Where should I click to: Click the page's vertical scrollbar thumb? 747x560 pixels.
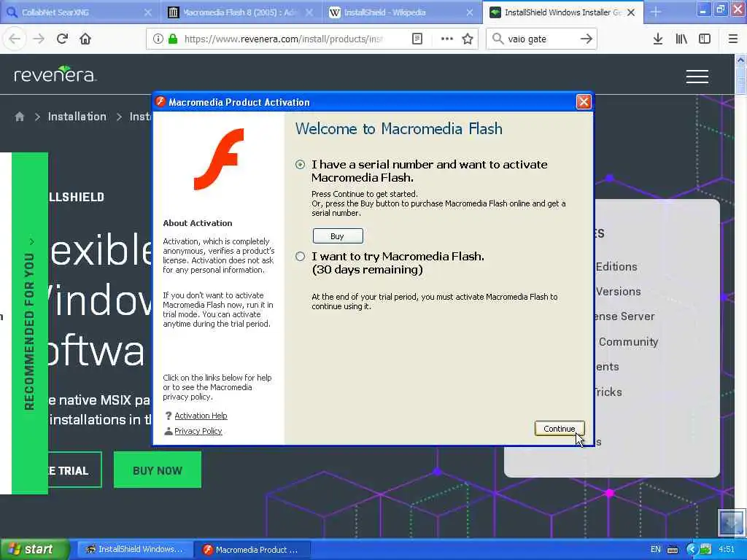740,80
